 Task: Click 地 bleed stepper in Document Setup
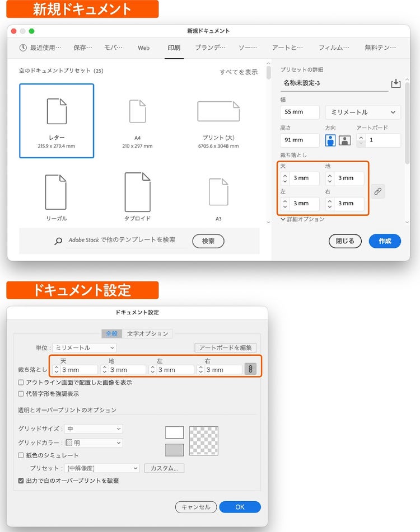point(105,369)
